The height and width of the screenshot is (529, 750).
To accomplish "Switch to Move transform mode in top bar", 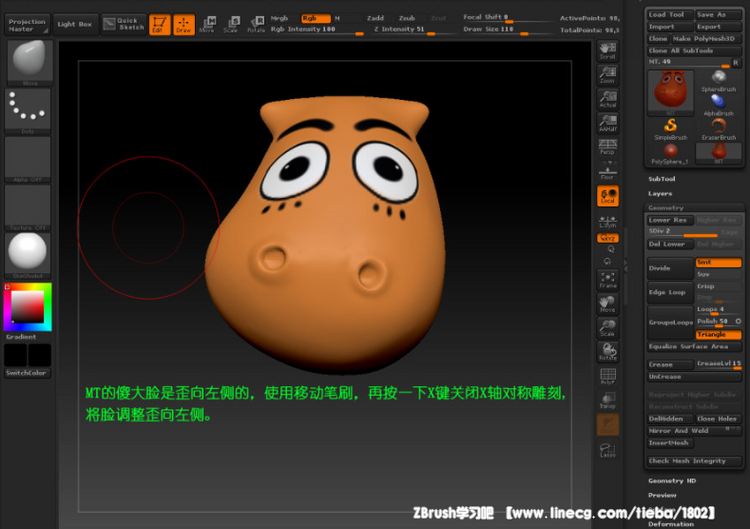I will tap(207, 24).
